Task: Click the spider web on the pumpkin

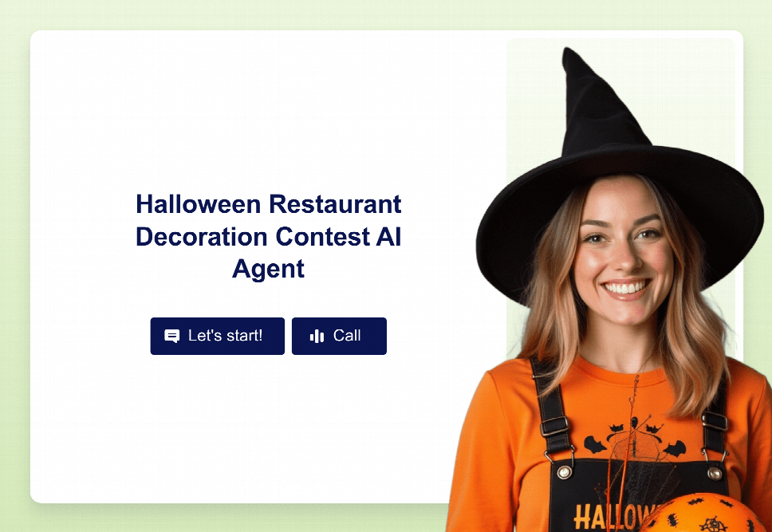Action: 713,524
